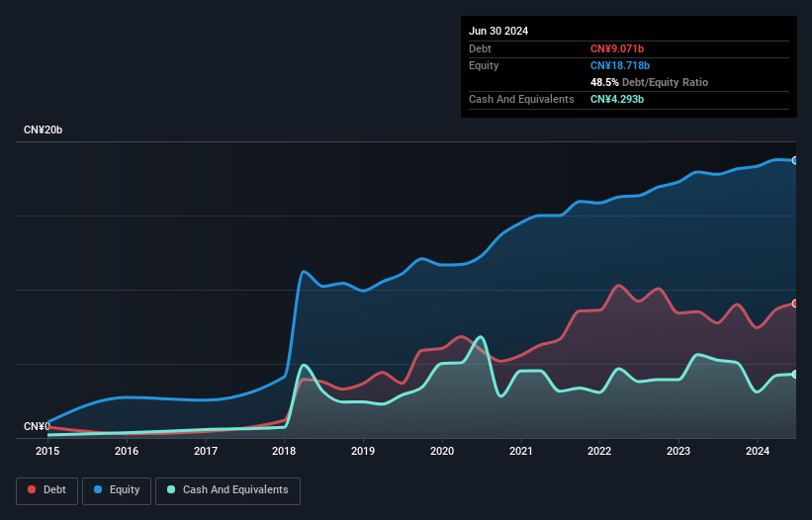This screenshot has width=812, height=520.
Task: Click the Cash endpoint marker on the teal line
Action: pyautogui.click(x=795, y=374)
